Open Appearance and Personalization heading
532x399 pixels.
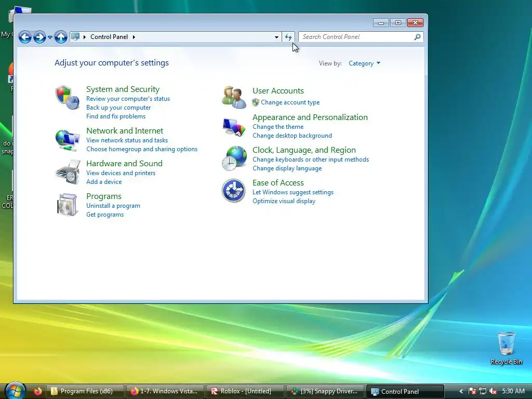click(310, 117)
